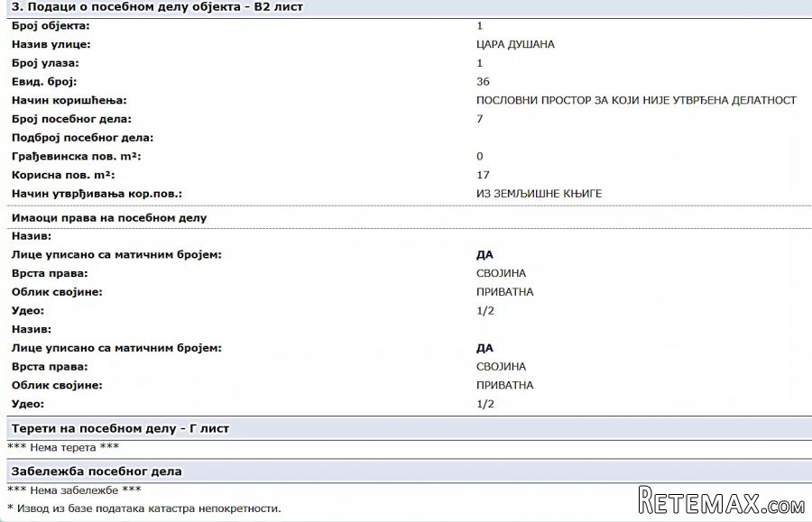The height and width of the screenshot is (522, 812).
Task: Select the "Подброј посебног дела:" label
Action: click(82, 138)
